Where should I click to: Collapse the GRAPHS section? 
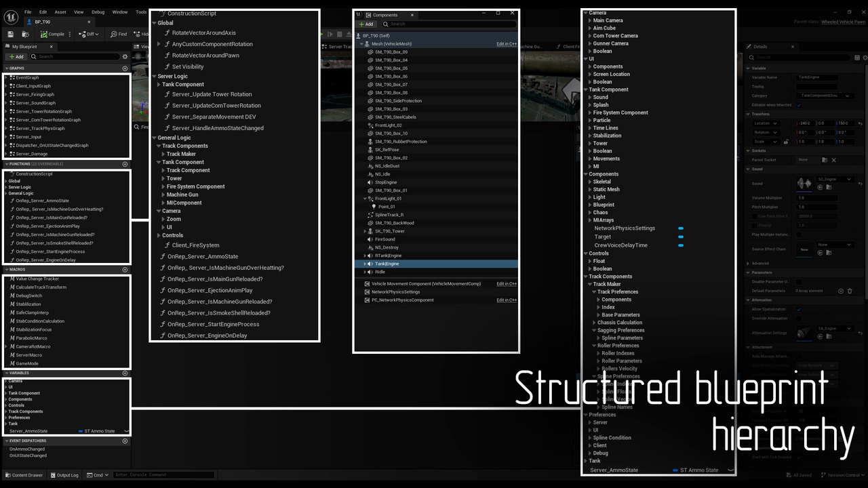7,68
